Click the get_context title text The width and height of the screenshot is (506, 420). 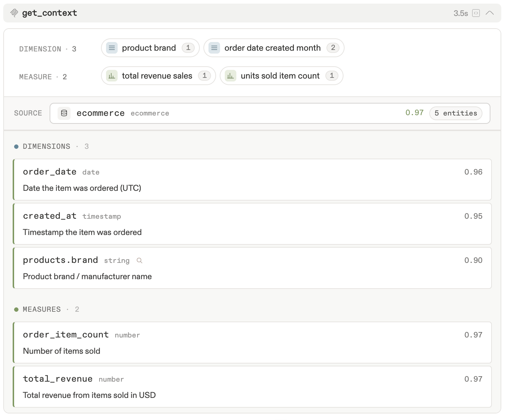tap(50, 13)
